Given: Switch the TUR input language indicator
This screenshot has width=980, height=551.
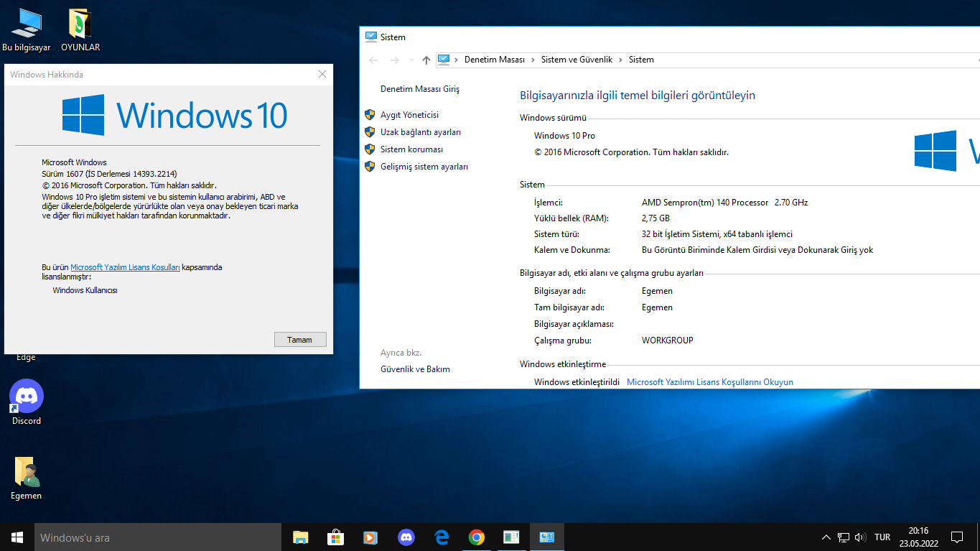Looking at the screenshot, I should [x=882, y=537].
